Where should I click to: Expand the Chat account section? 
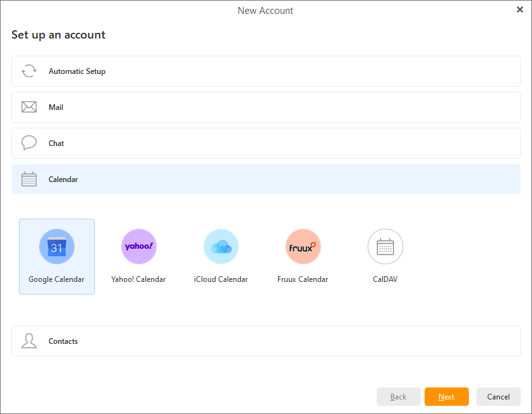click(265, 143)
